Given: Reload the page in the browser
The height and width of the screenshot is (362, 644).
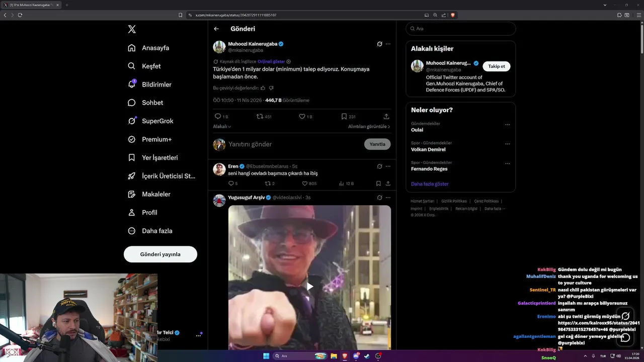Looking at the screenshot, I should pyautogui.click(x=20, y=15).
